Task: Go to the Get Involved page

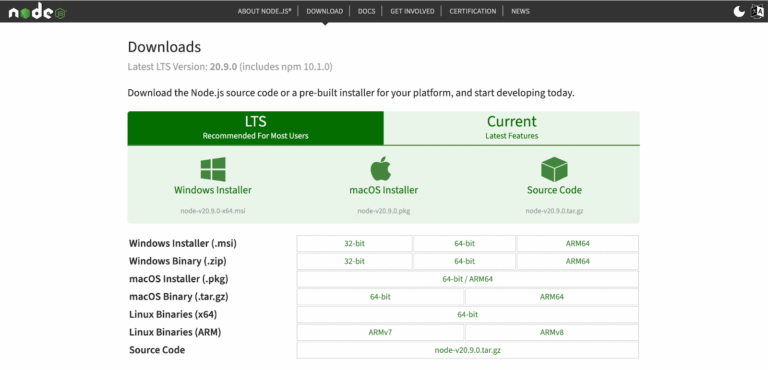Action: click(x=412, y=11)
